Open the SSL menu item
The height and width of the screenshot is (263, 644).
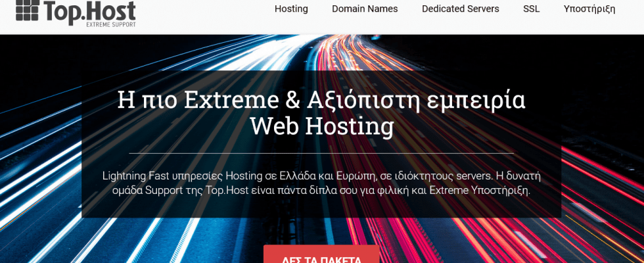click(x=532, y=9)
